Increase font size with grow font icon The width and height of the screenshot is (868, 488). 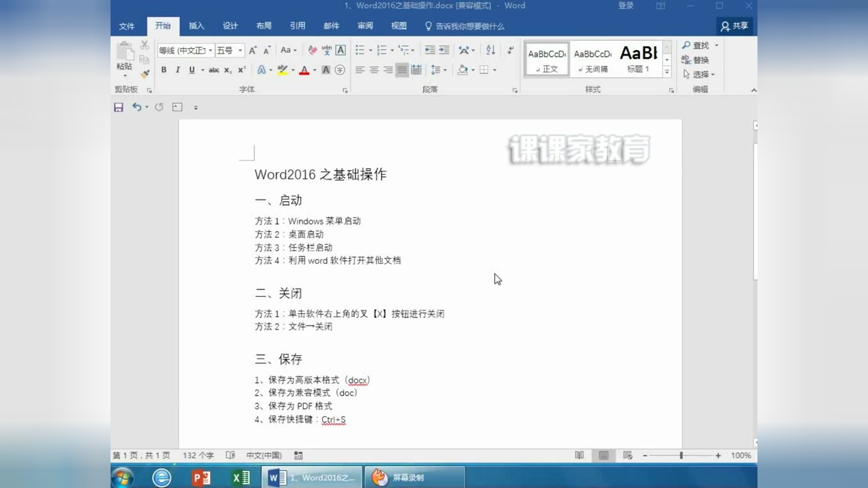(252, 50)
